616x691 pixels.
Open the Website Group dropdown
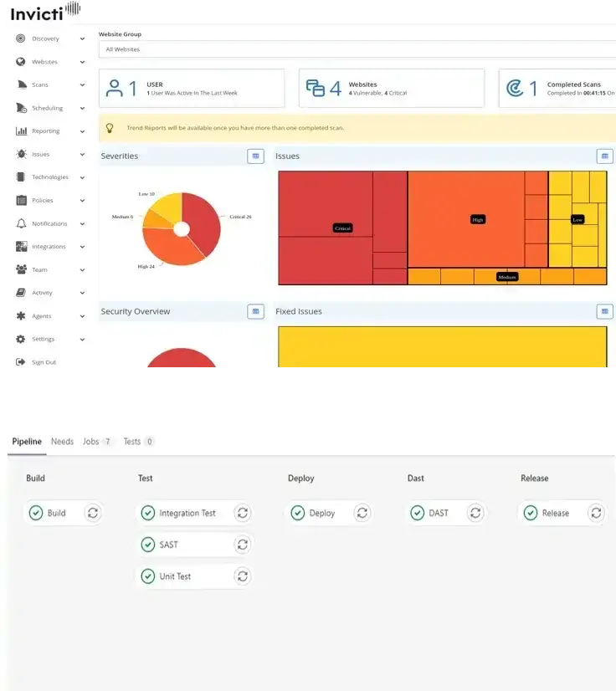(x=356, y=49)
